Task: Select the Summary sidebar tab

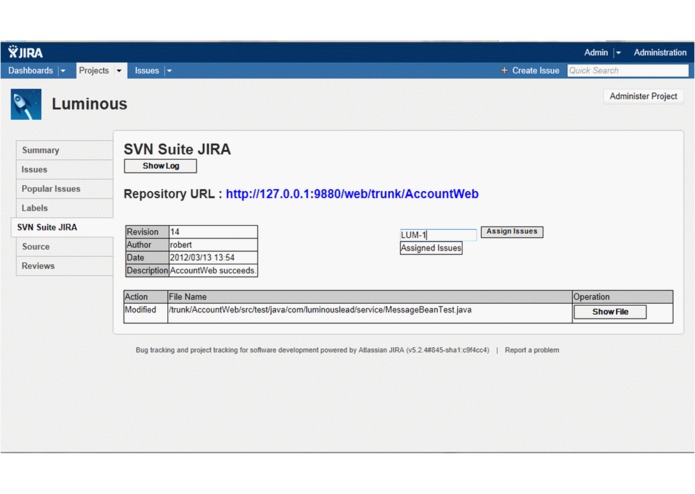Action: tap(65, 150)
